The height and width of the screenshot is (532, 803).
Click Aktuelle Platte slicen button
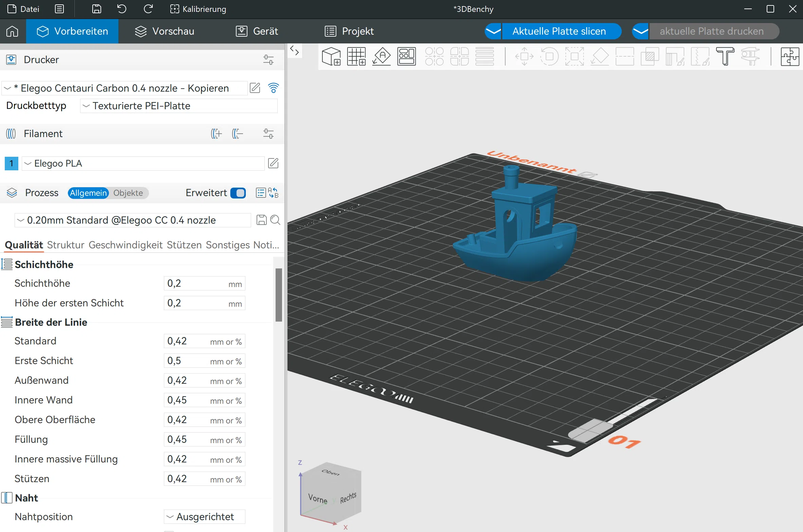click(x=562, y=31)
